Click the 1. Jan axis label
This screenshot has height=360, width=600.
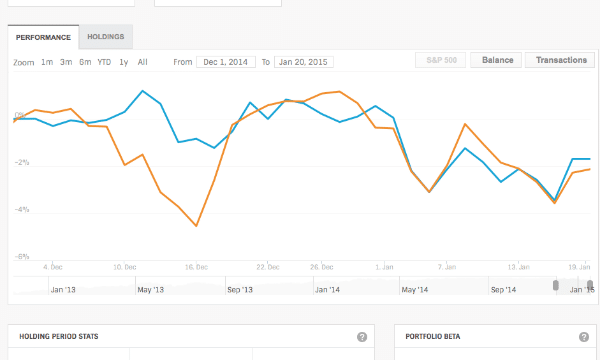[x=384, y=267]
